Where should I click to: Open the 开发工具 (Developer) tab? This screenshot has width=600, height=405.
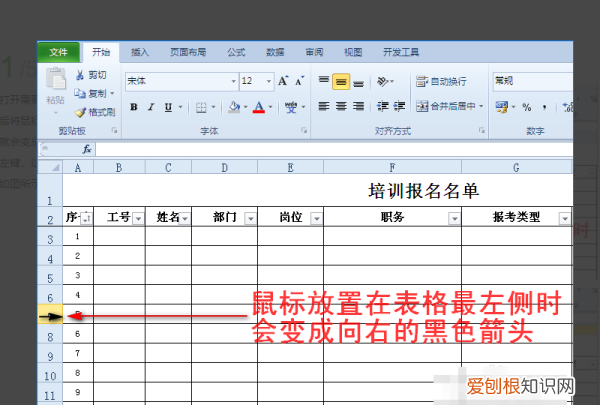tap(401, 52)
